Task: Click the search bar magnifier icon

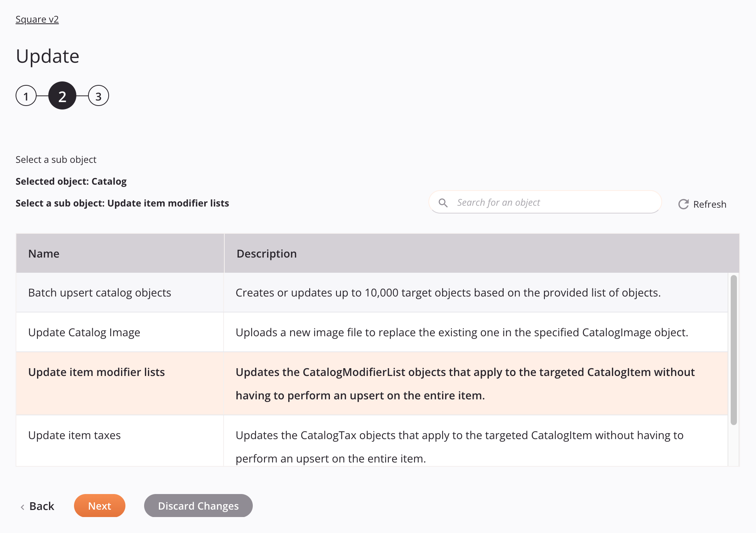Action: (x=444, y=203)
